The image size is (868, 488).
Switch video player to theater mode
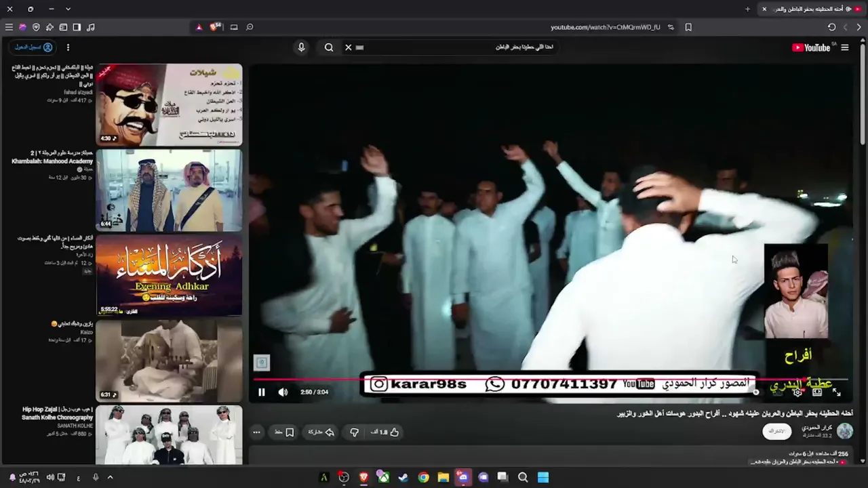point(817,392)
